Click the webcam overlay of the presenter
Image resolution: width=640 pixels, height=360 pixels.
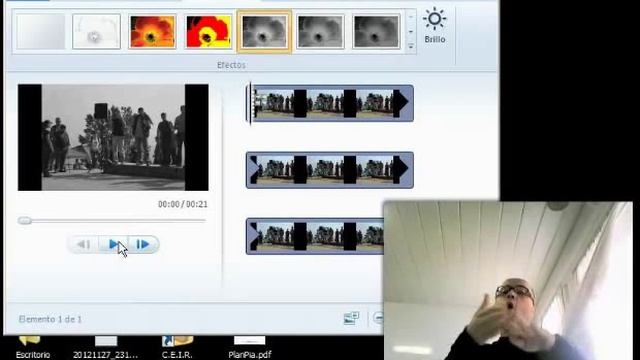[x=508, y=280]
